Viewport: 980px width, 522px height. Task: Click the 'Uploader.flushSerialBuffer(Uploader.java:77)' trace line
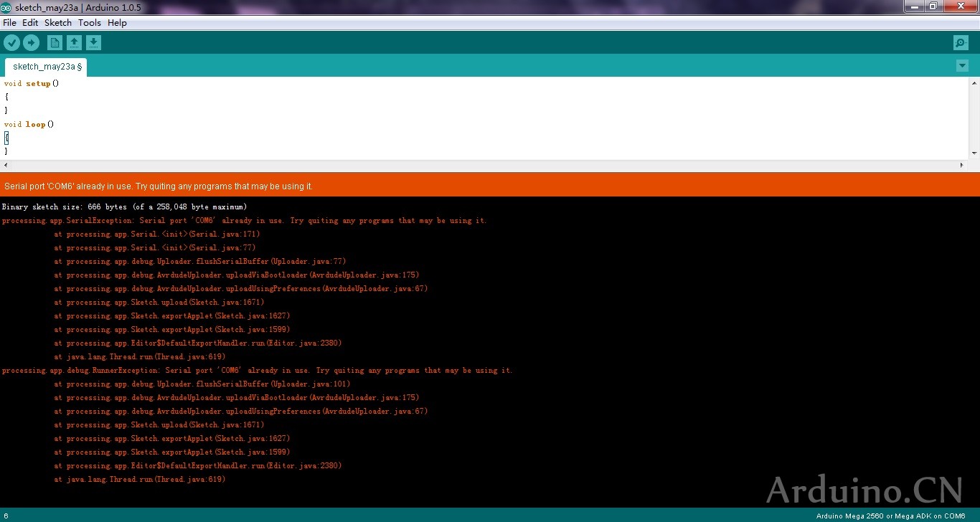pos(200,262)
